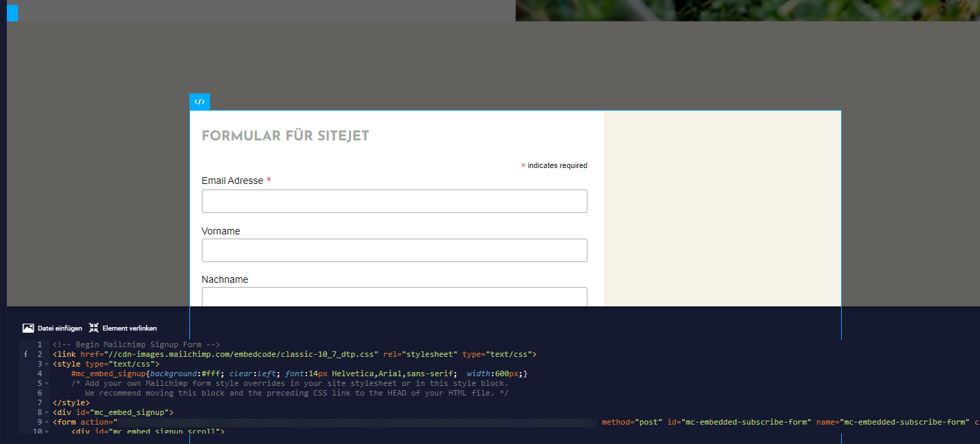Click the mailchimp stylesheet link on line 2

pyautogui.click(x=294, y=354)
